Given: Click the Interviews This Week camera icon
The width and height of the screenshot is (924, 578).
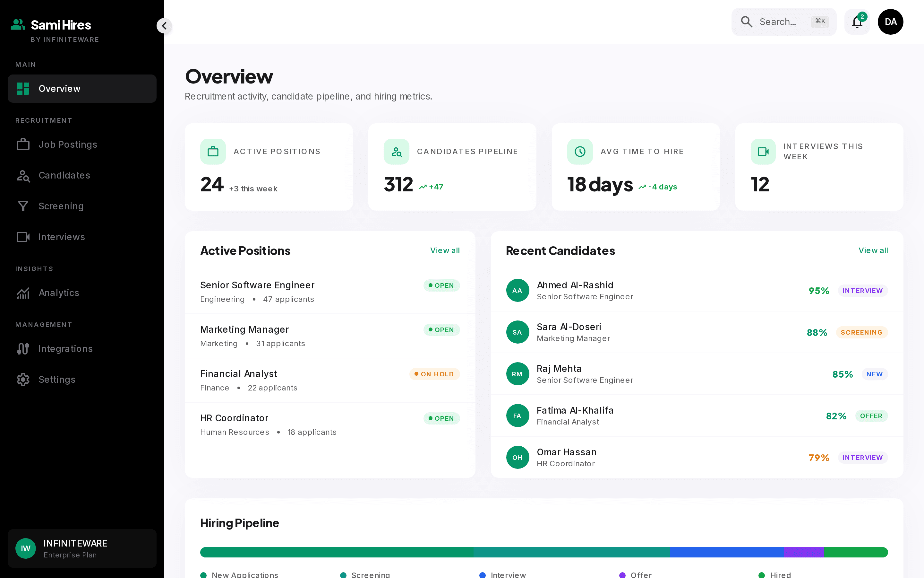Looking at the screenshot, I should [x=763, y=152].
